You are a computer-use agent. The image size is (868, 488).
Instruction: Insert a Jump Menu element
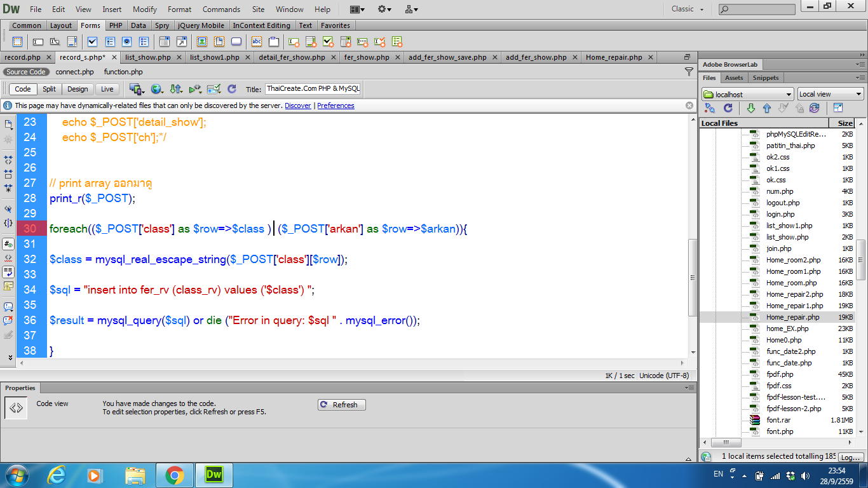click(182, 42)
